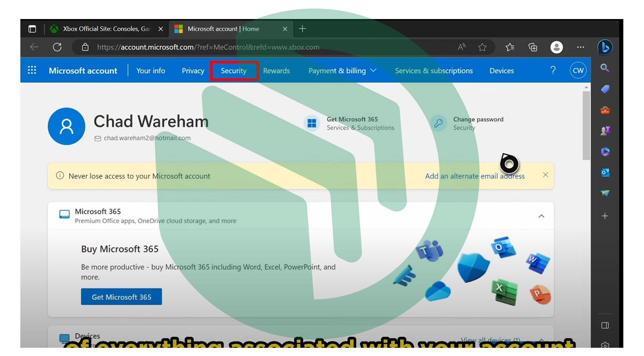Refresh the page with reload icon
Viewport: 644px width, 356px height.
[57, 47]
